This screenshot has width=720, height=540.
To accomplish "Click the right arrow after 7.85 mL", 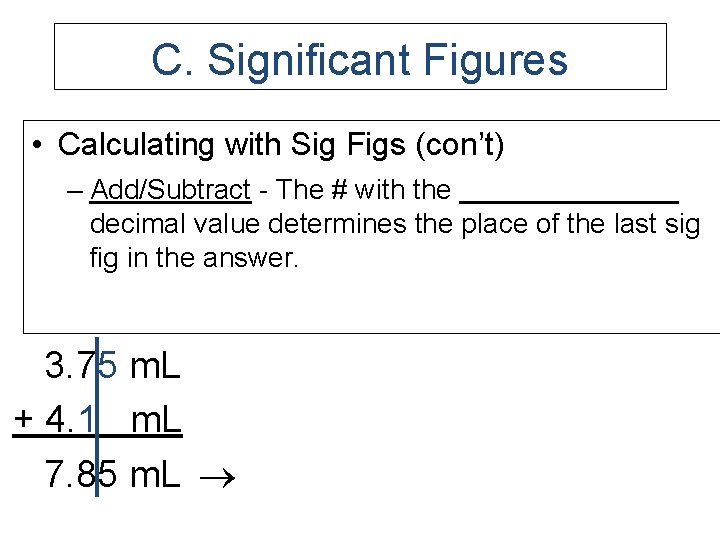I will pos(218,478).
